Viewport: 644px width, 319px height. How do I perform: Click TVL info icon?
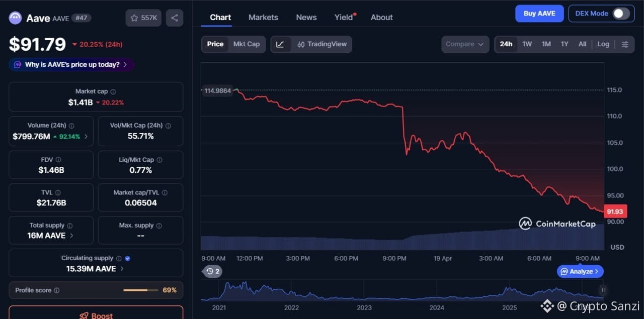click(58, 192)
